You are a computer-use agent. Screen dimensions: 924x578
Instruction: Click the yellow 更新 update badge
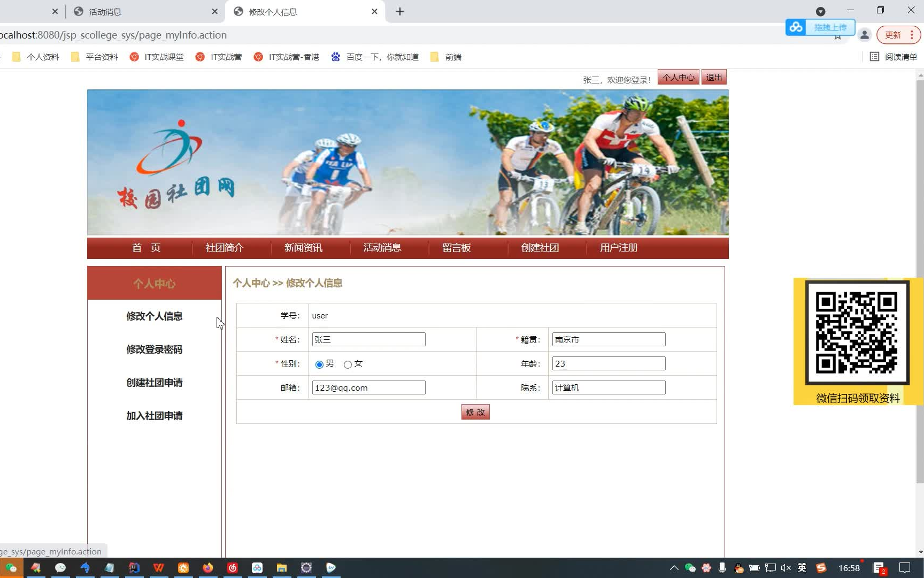click(894, 34)
